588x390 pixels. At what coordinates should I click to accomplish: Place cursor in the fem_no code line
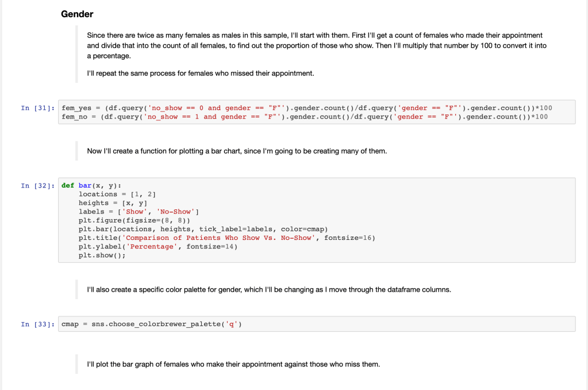[x=305, y=117]
